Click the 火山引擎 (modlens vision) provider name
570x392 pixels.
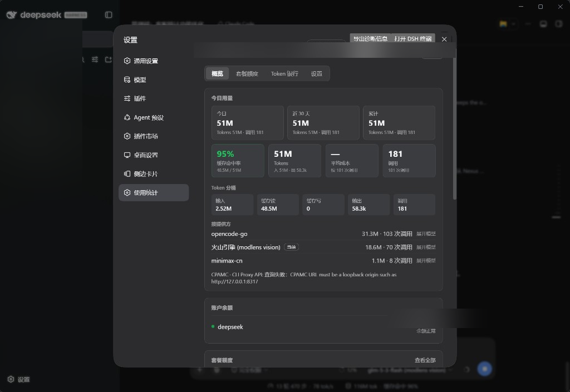point(245,247)
